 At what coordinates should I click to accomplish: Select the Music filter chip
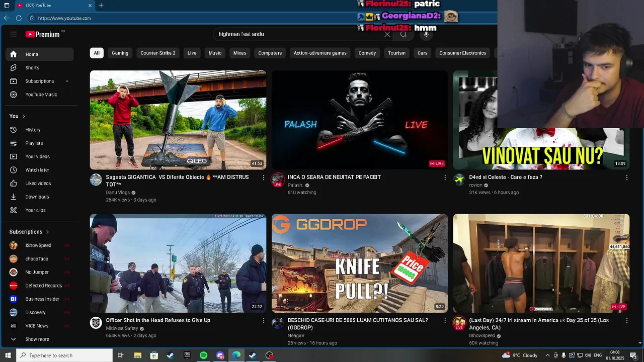pos(215,53)
